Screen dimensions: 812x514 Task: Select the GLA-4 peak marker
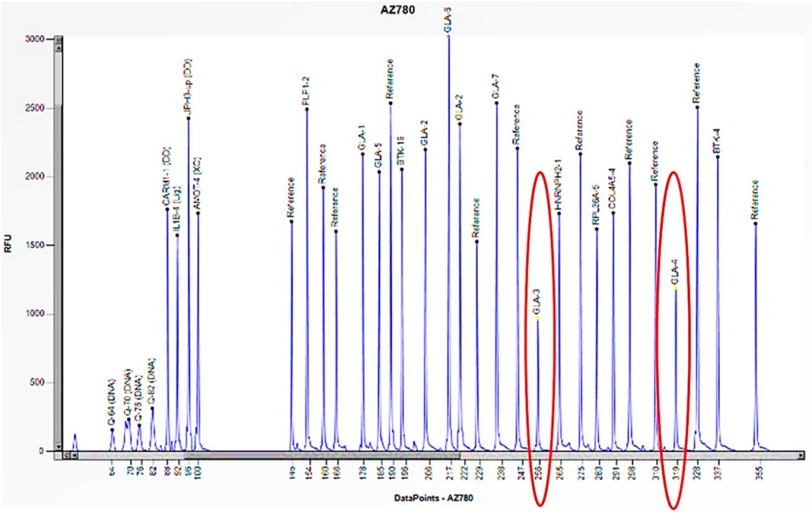pyautogui.click(x=676, y=289)
